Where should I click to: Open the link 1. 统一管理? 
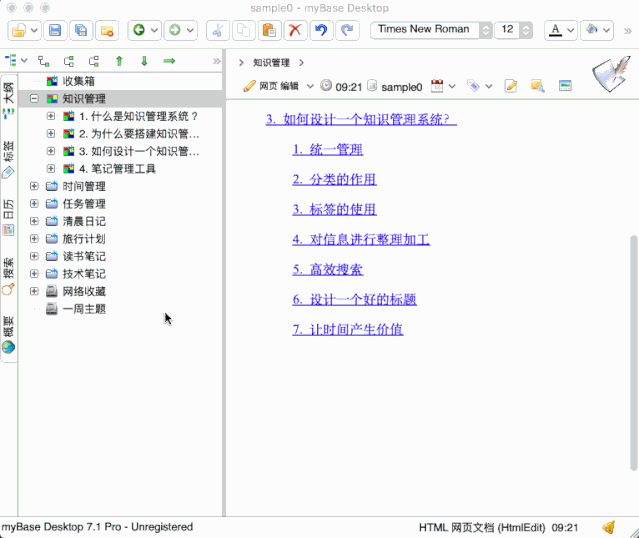point(327,150)
